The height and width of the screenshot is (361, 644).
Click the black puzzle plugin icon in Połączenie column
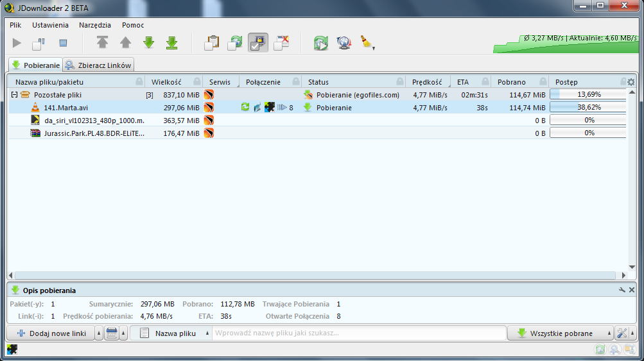pos(270,107)
